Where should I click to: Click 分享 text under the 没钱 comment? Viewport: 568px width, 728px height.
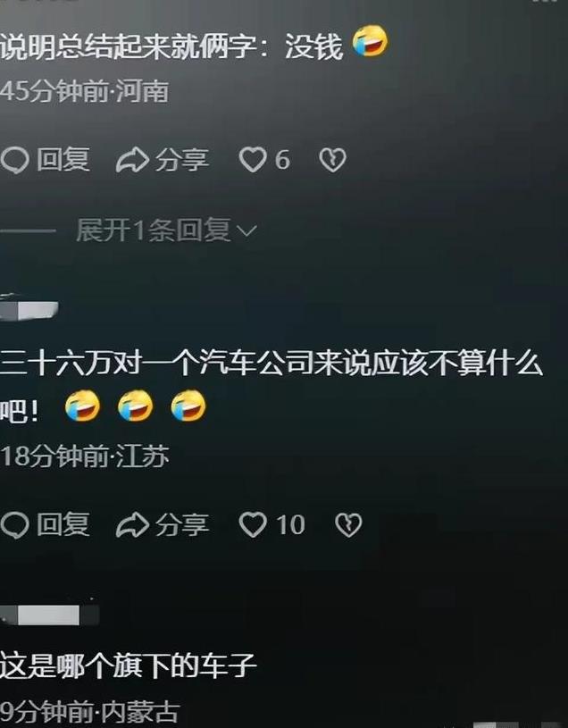182,160
